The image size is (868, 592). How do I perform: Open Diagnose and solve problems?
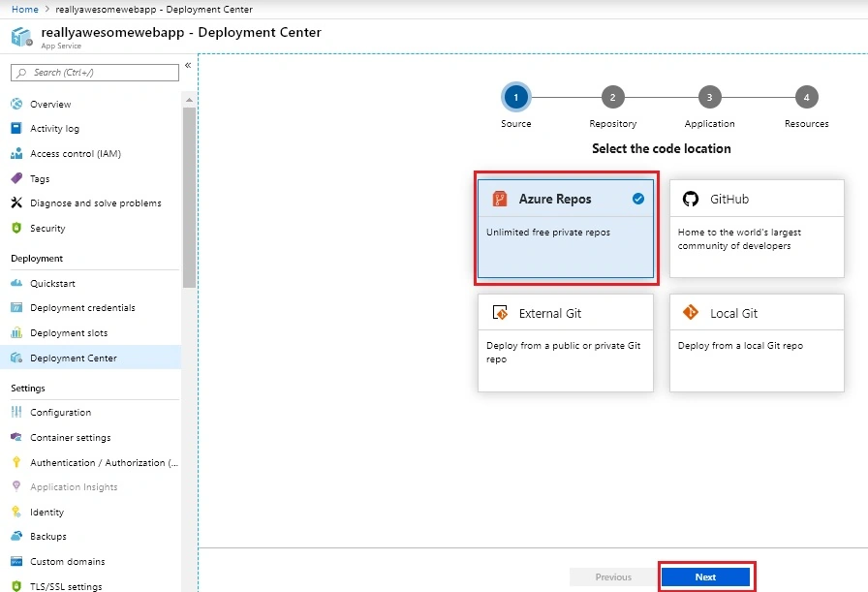point(95,203)
